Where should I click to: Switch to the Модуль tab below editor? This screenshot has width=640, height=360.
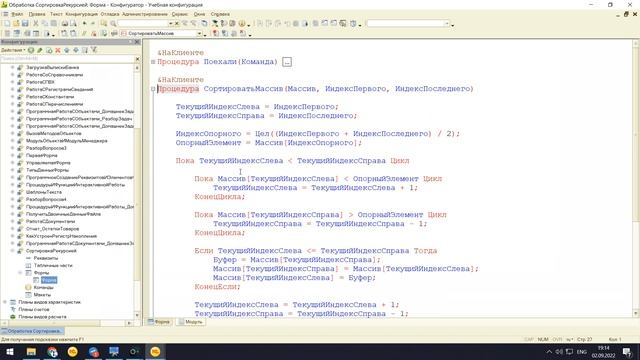coord(190,322)
